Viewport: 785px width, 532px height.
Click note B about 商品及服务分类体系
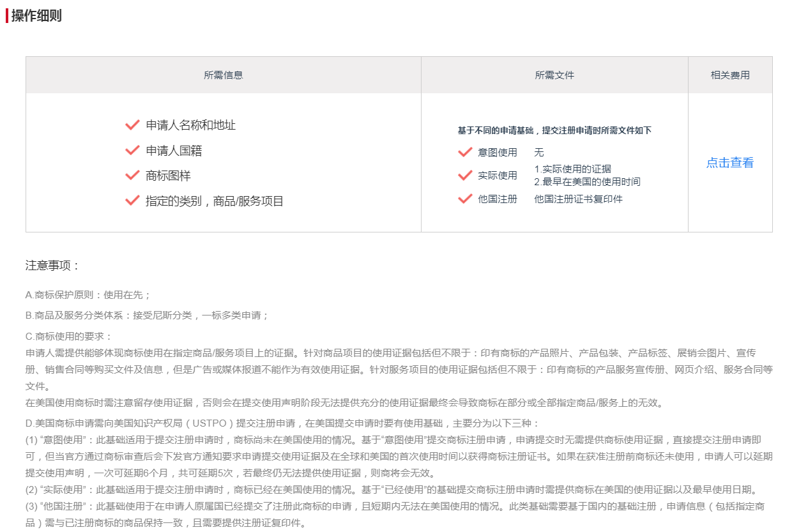(x=147, y=315)
